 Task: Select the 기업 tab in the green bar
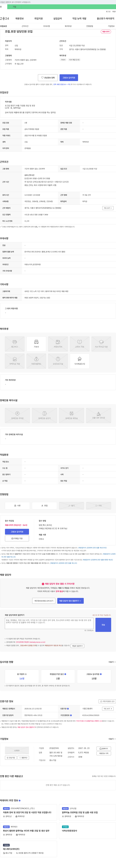[x=14, y=7]
